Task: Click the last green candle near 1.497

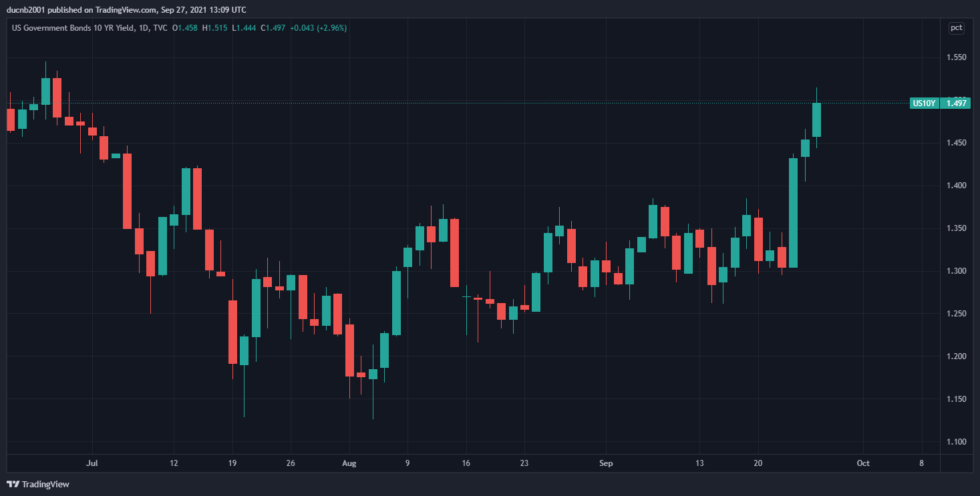Action: click(x=816, y=120)
